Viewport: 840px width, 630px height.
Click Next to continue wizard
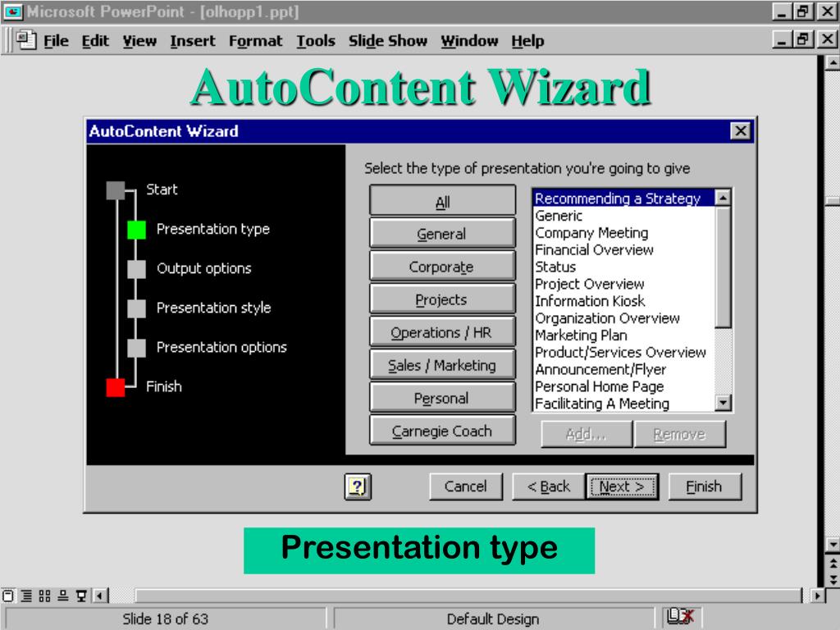623,486
